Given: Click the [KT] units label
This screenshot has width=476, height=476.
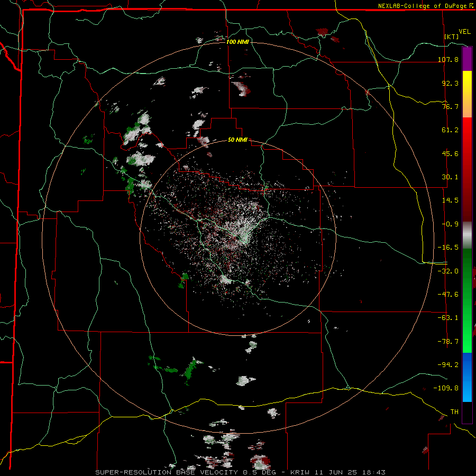Looking at the screenshot, I should click(x=452, y=36).
